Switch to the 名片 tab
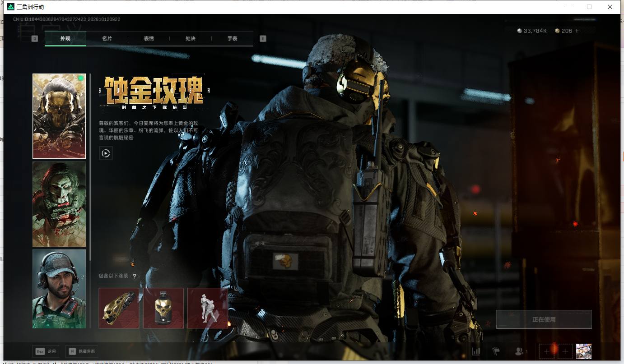This screenshot has width=624, height=364. click(x=107, y=39)
